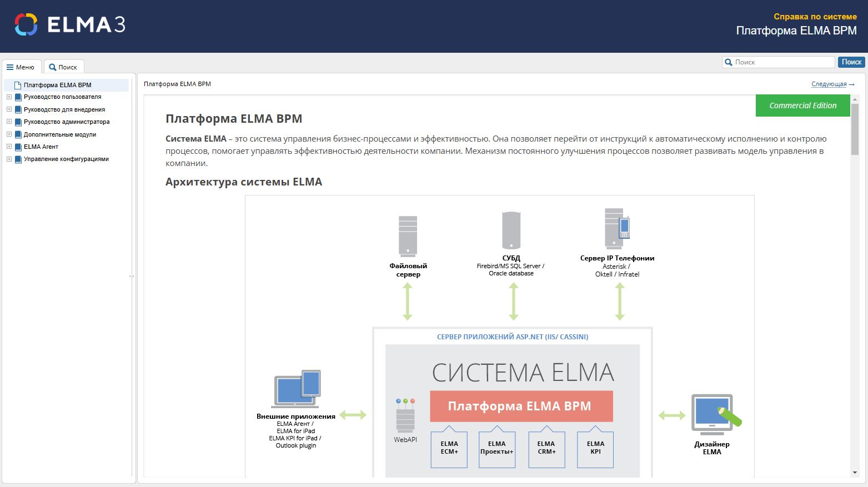This screenshot has width=868, height=487.
Task: Click the scrollbar down arrow
Action: 855,473
